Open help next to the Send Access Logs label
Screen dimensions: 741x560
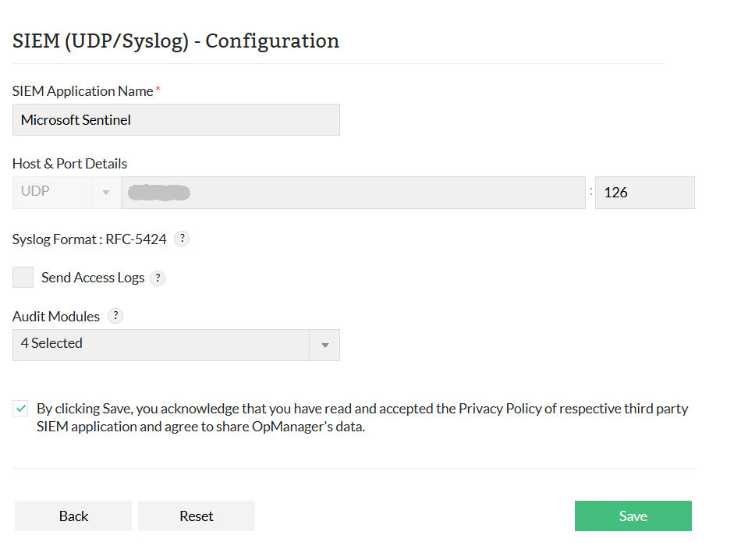(158, 278)
